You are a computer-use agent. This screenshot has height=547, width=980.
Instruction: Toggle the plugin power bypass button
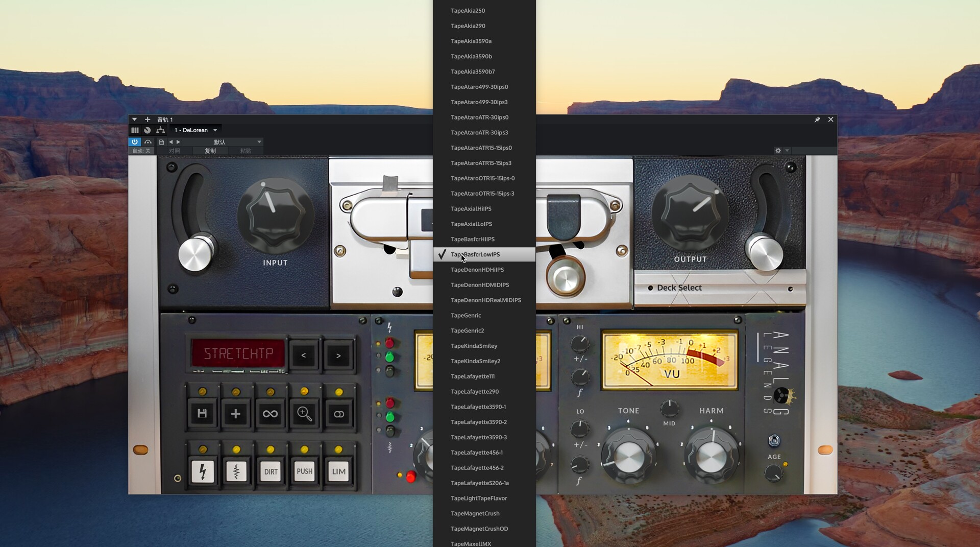click(x=135, y=142)
